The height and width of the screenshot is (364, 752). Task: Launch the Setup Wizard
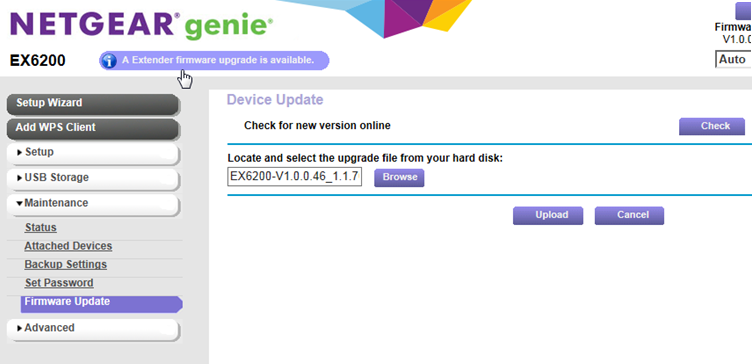point(93,104)
